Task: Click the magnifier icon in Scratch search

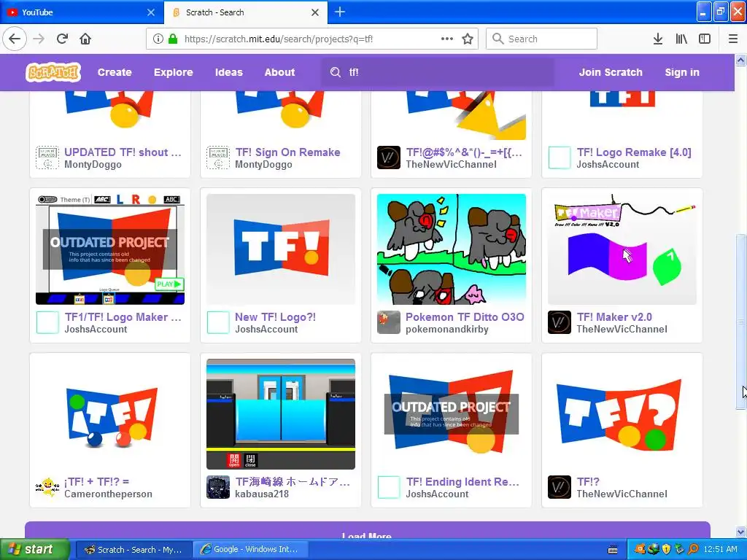Action: click(x=336, y=72)
